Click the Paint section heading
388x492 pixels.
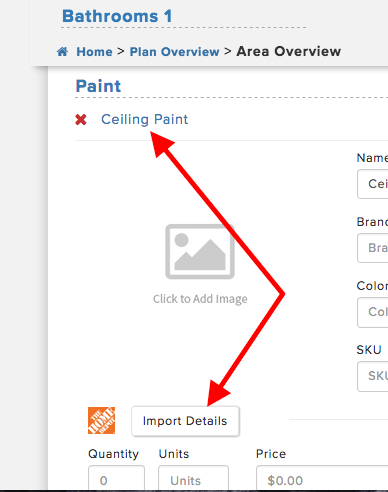(98, 86)
